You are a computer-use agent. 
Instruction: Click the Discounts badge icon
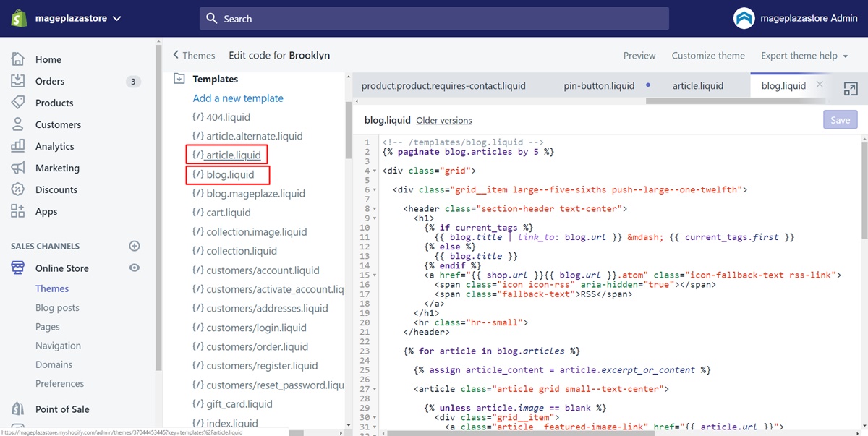click(18, 189)
